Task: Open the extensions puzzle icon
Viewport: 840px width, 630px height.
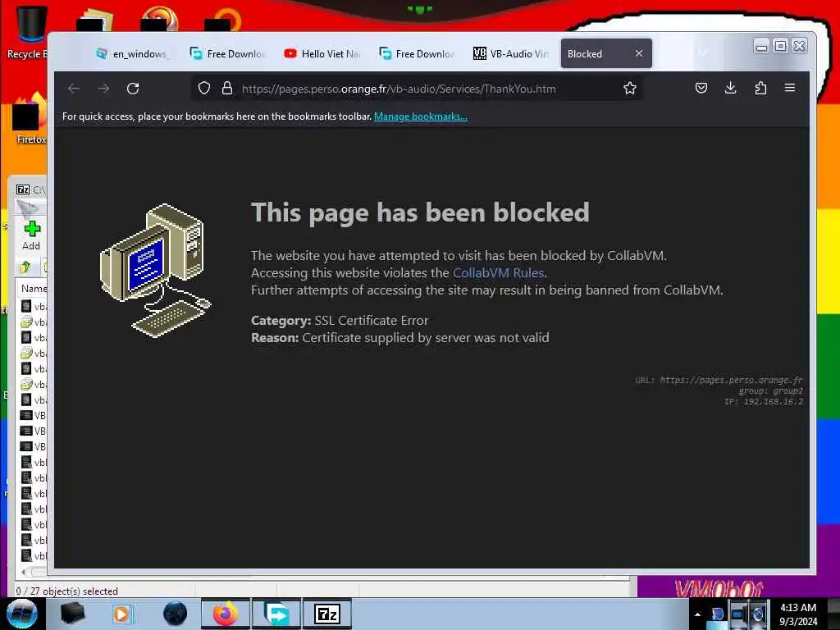Action: point(760,89)
